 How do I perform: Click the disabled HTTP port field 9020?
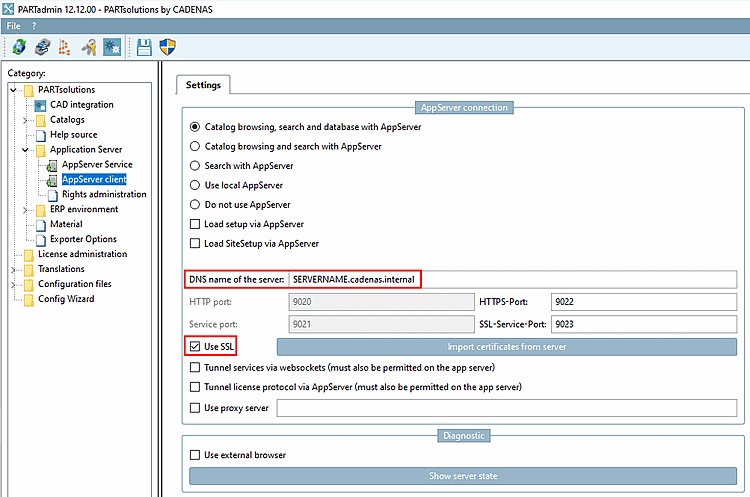(381, 302)
